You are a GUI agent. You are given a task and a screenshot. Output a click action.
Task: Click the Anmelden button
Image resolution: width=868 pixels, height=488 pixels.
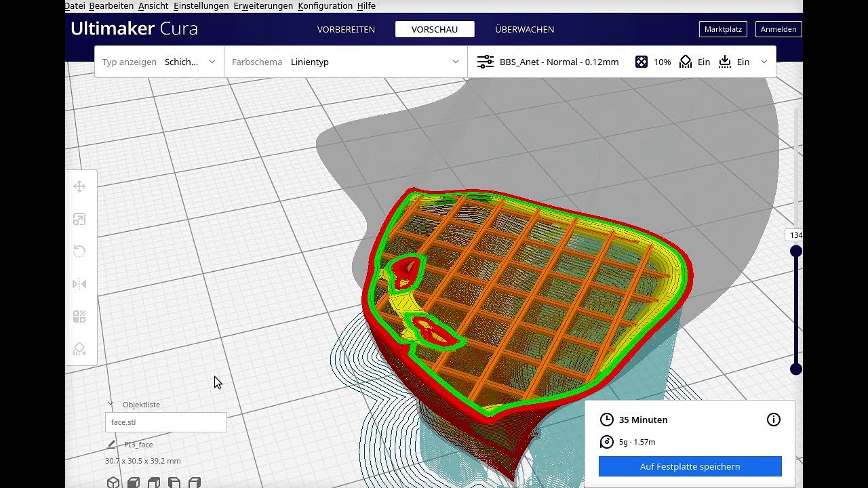[x=778, y=29]
